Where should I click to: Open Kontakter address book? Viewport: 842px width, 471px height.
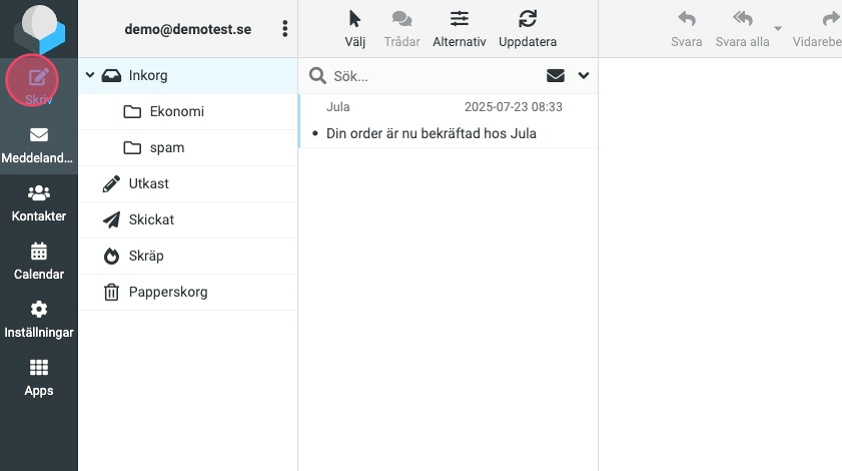point(38,204)
